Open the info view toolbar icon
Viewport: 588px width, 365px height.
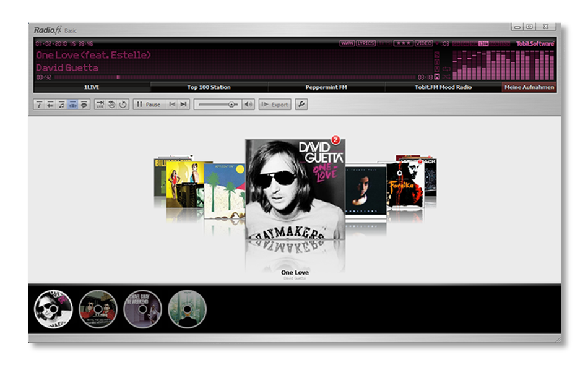39,105
